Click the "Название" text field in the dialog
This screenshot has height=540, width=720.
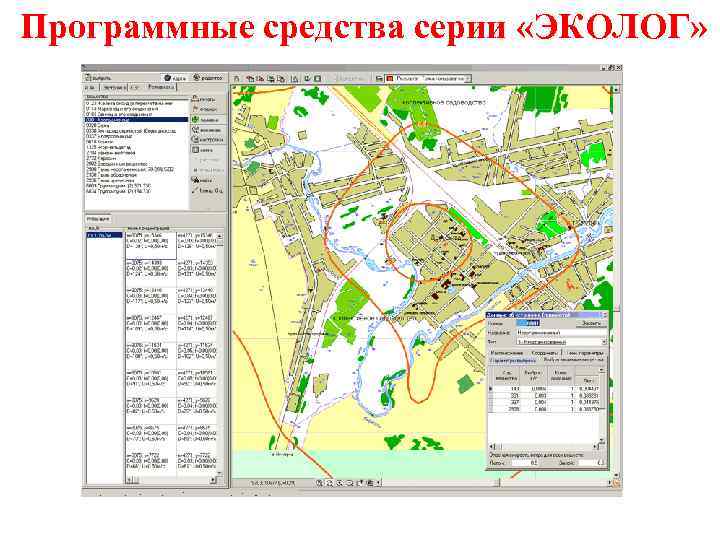click(x=561, y=332)
